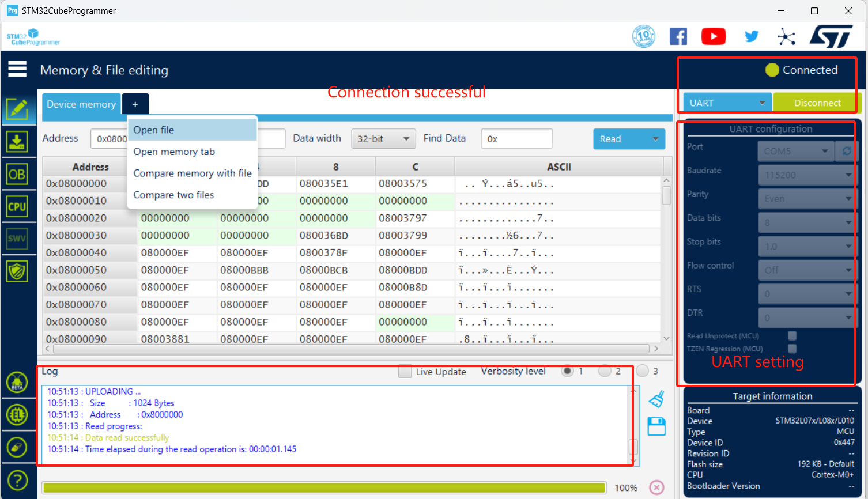This screenshot has height=499, width=868.
Task: Click the Connected status indicator
Action: click(801, 70)
